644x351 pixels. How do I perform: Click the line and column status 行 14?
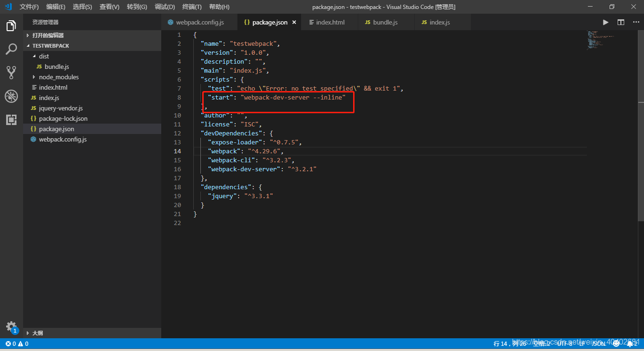pos(510,344)
